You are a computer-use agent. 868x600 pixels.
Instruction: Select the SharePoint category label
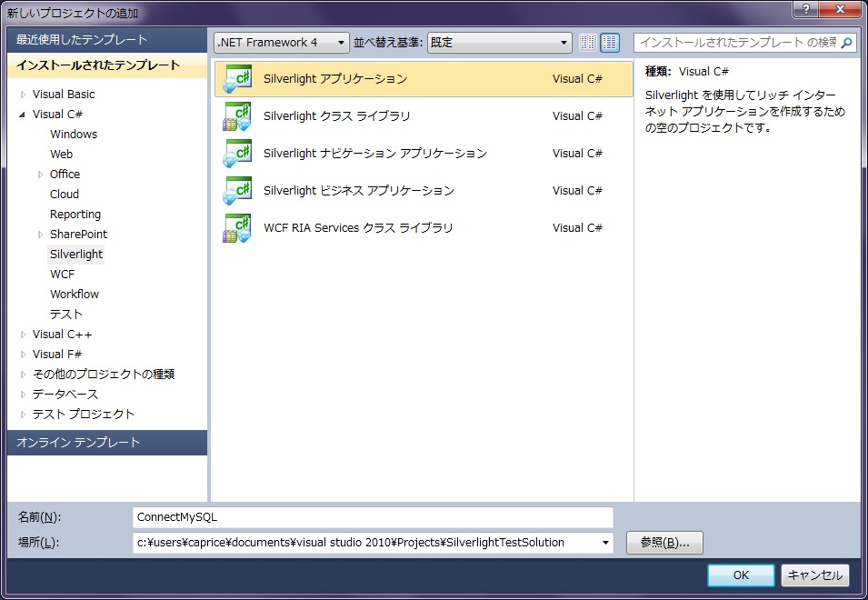point(78,235)
